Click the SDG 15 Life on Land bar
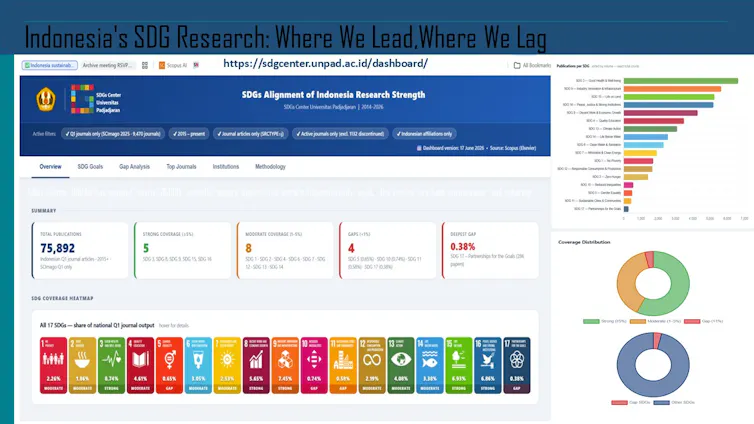The image size is (754, 424). click(x=669, y=97)
